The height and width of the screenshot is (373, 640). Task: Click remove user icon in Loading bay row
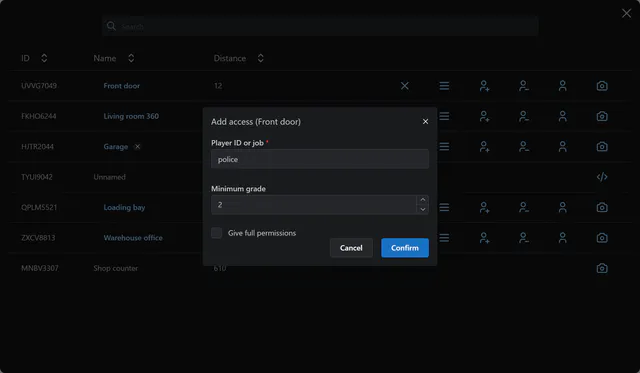pos(524,207)
